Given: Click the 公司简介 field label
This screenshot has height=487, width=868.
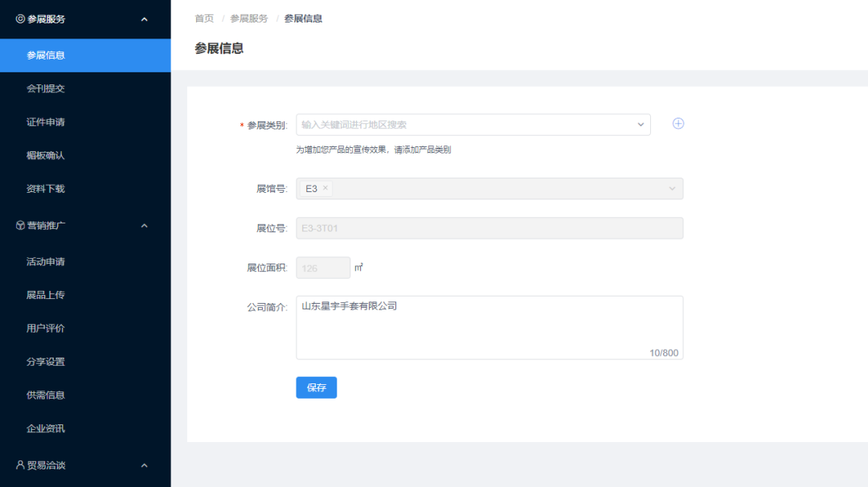Looking at the screenshot, I should (267, 307).
